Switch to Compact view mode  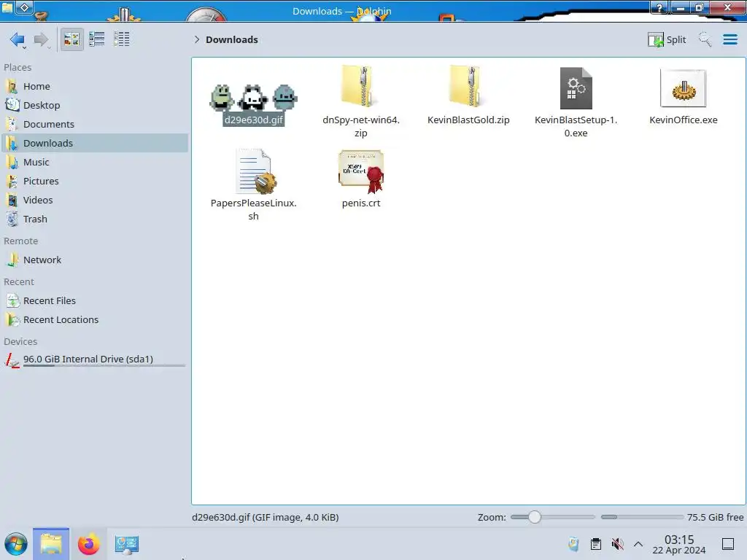97,39
